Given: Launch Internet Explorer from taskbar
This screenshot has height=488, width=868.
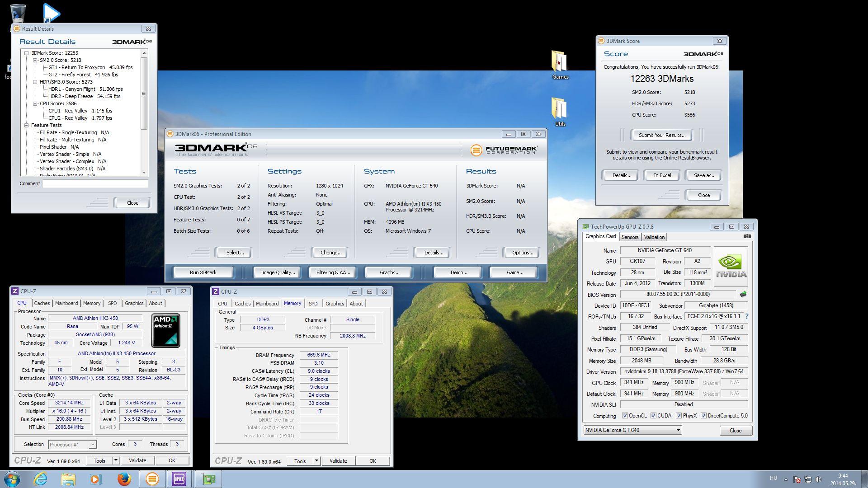Looking at the screenshot, I should click(x=41, y=479).
